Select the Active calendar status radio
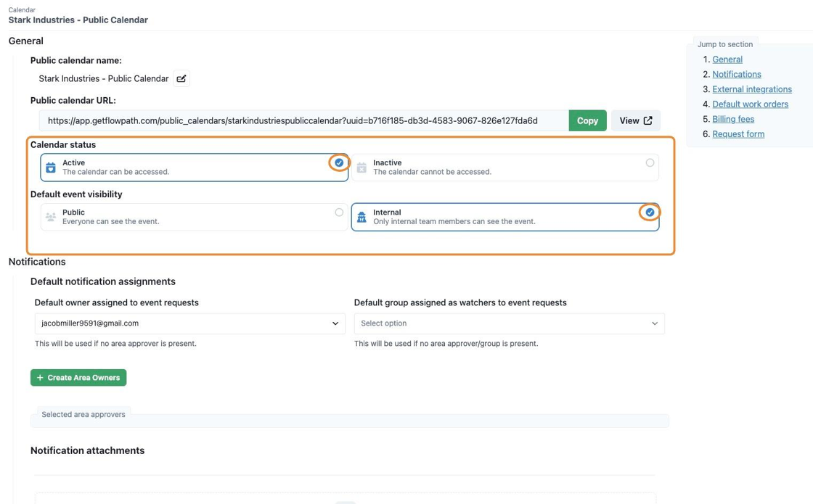The width and height of the screenshot is (813, 504). click(339, 162)
